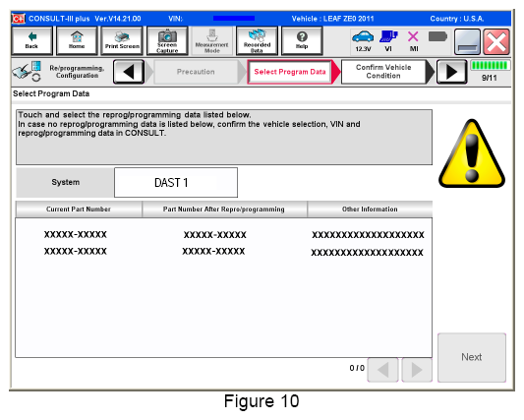Click the previous page arrow by 0/0
Image resolution: width=524 pixels, height=420 pixels.
[x=383, y=370]
